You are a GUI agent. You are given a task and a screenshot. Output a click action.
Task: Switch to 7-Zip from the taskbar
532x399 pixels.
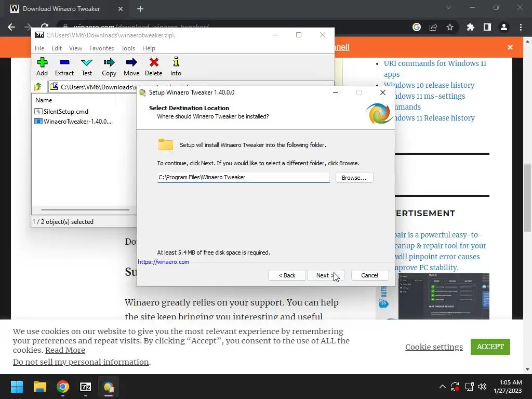click(86, 387)
